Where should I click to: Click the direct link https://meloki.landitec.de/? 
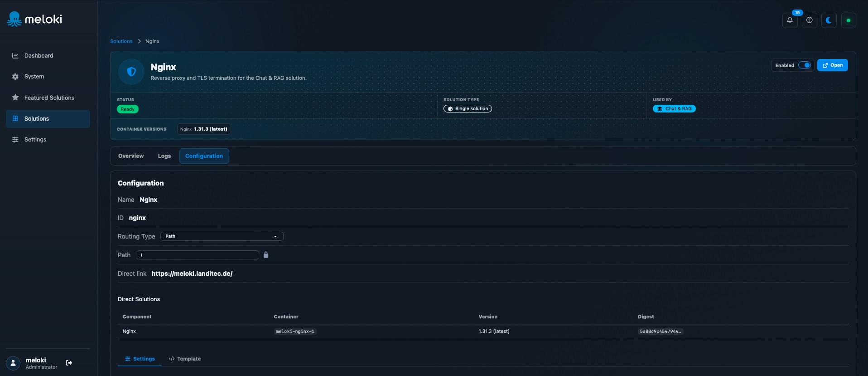(192, 273)
